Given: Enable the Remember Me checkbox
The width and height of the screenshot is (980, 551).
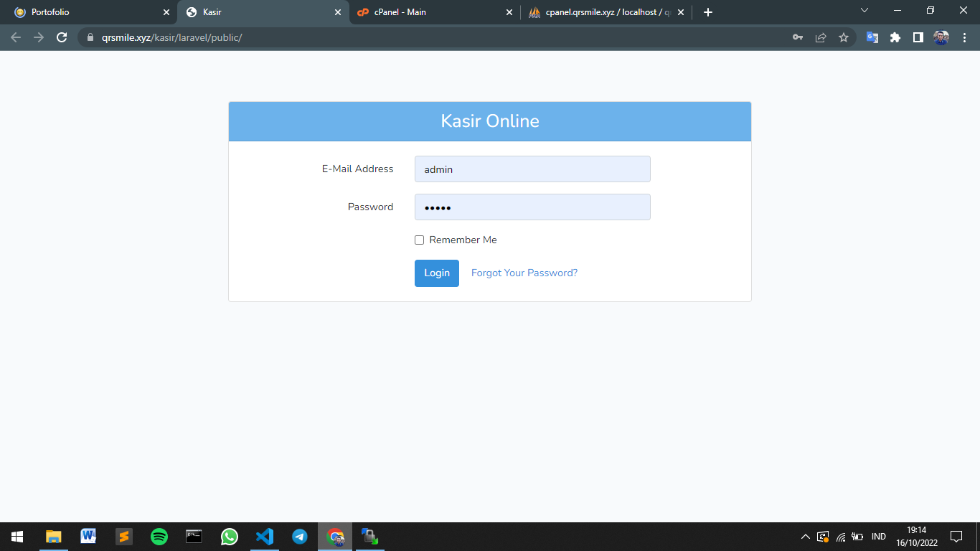Looking at the screenshot, I should click(420, 240).
